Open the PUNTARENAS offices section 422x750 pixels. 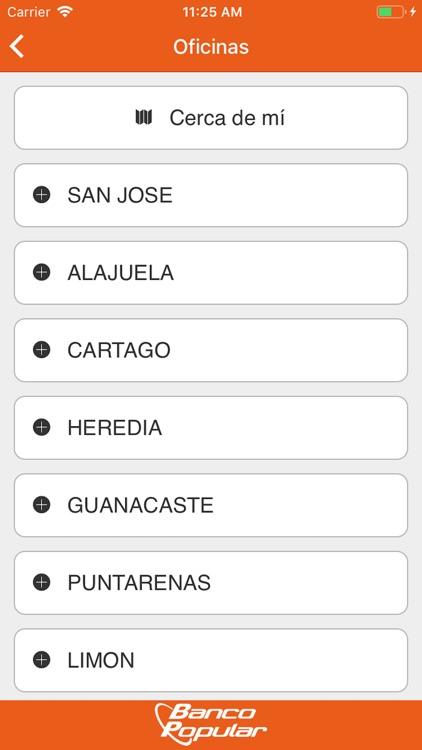211,583
